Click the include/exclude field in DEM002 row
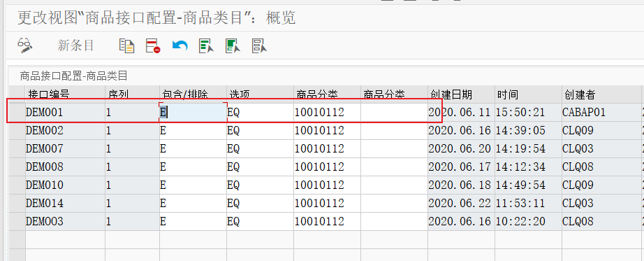 [x=193, y=130]
